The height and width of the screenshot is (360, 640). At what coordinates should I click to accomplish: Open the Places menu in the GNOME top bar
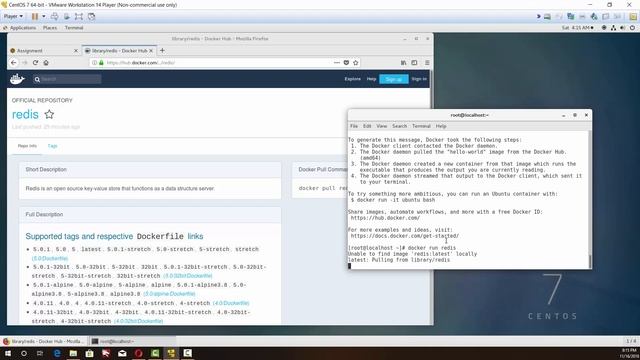click(x=50, y=28)
